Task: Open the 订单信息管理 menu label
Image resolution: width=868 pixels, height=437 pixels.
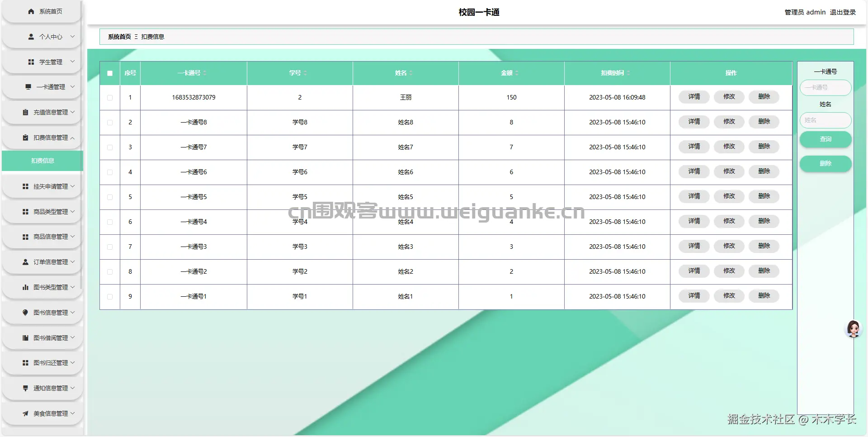Action: coord(51,262)
